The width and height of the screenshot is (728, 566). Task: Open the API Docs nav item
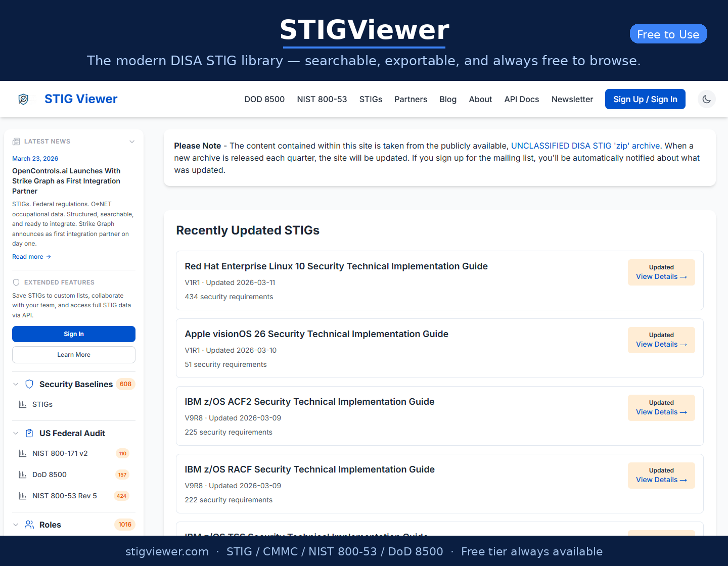522,99
